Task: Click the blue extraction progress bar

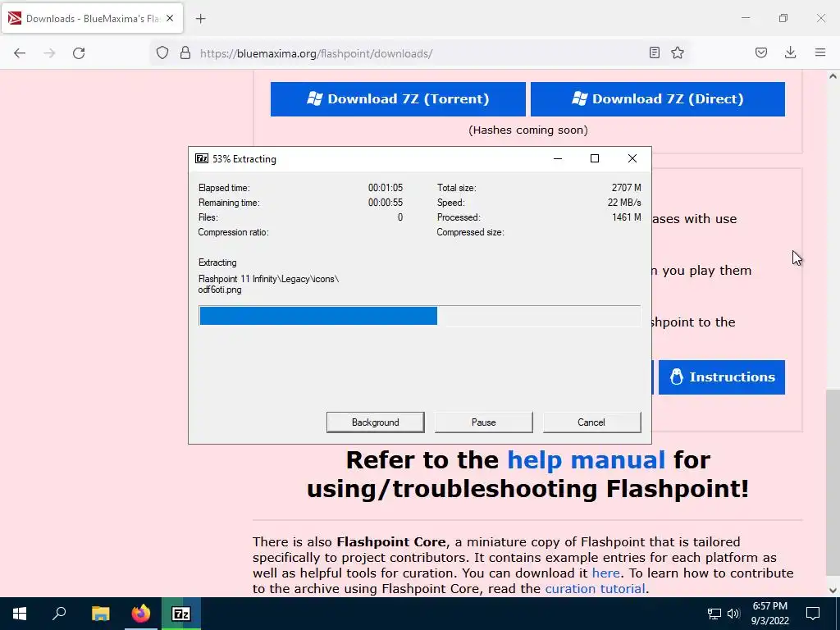Action: tap(419, 316)
